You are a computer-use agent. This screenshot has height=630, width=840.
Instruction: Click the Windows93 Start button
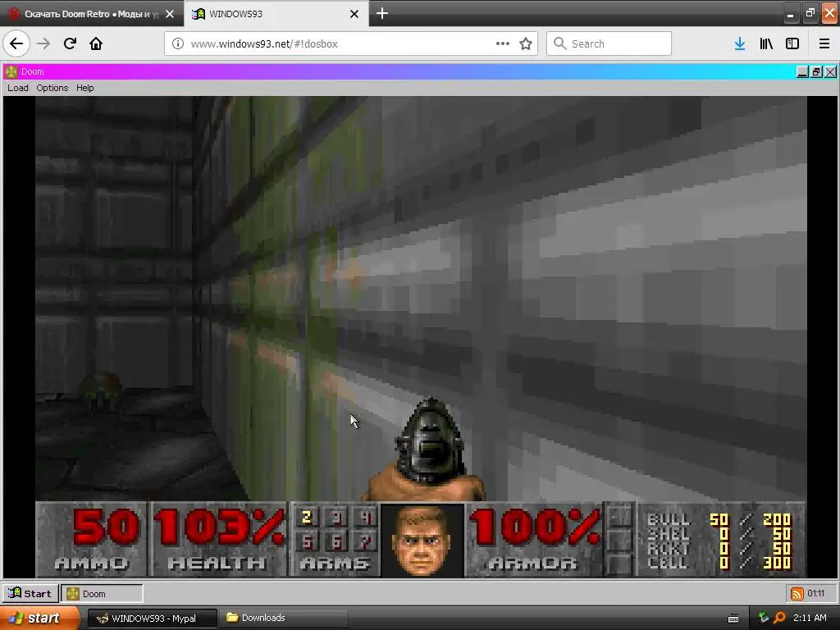pos(30,594)
